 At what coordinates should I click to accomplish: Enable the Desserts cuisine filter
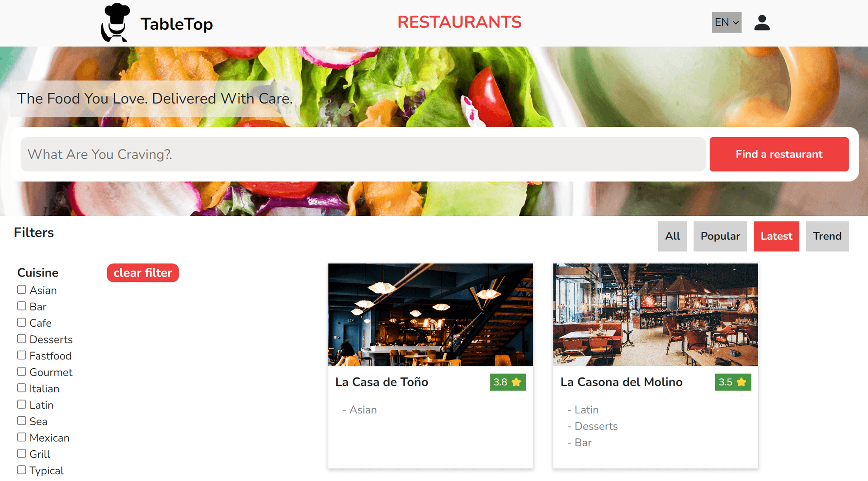click(x=22, y=339)
